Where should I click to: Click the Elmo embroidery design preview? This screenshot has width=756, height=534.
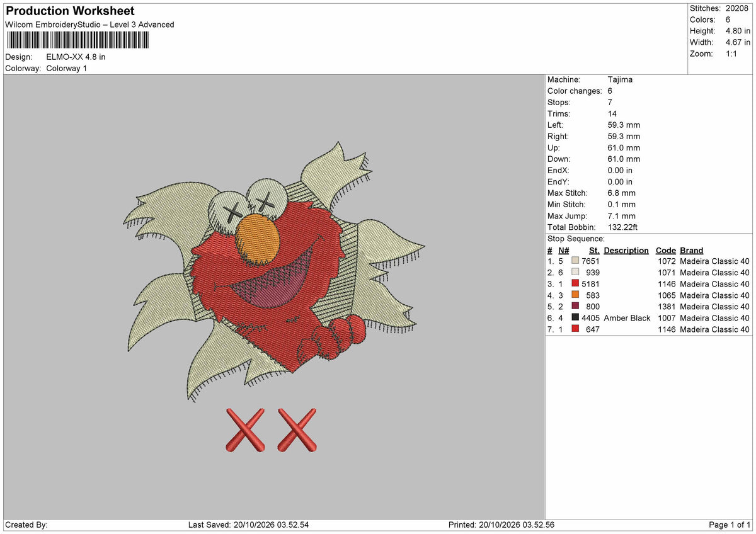coord(274,271)
